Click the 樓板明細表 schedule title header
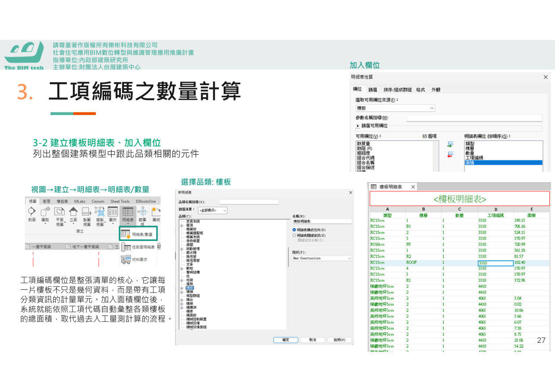 (460, 199)
